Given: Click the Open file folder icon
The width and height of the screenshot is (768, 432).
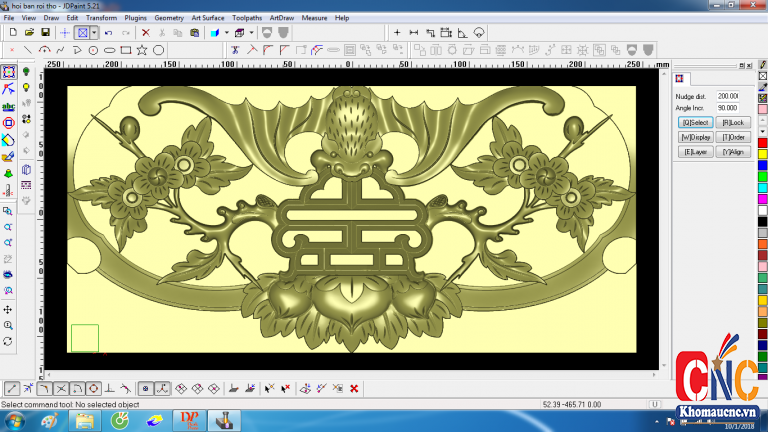Looking at the screenshot, I should pos(29,33).
